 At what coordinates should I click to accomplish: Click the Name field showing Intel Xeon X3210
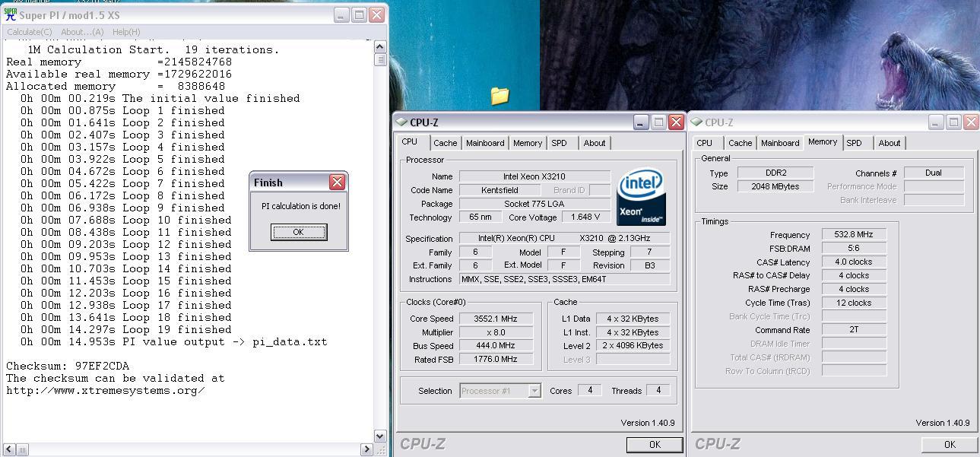(534, 176)
